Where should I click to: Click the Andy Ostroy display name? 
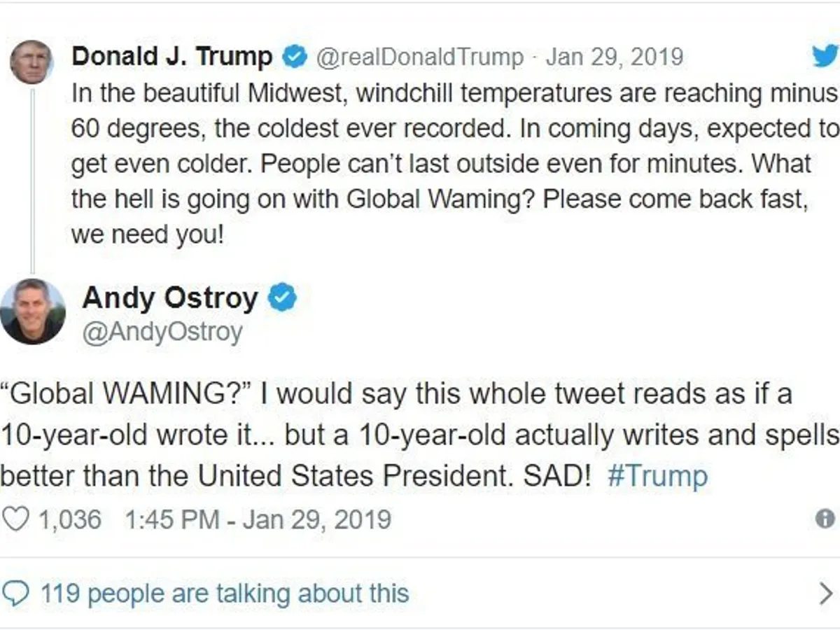[x=170, y=298]
